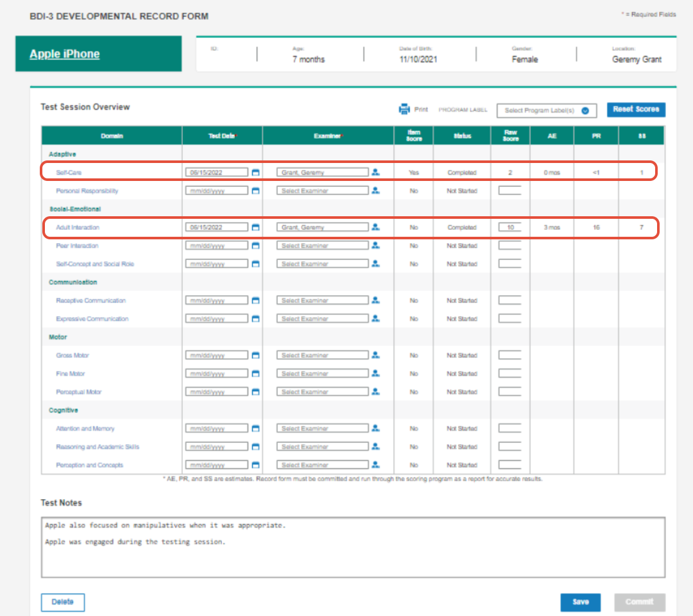The image size is (693, 616).
Task: Open calendar icon for Attention and Memory row
Action: [x=255, y=429]
